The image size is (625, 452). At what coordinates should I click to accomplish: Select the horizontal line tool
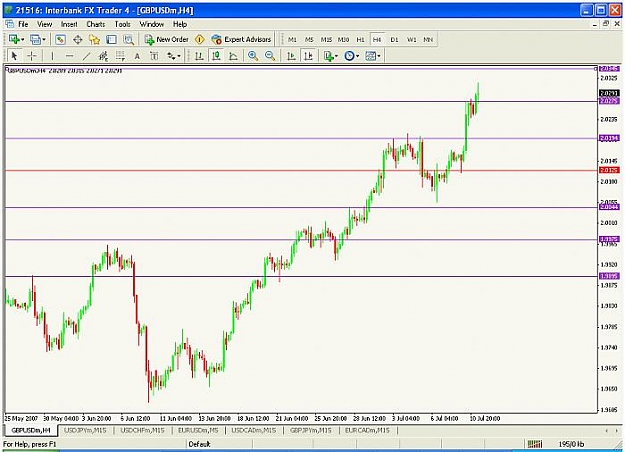[x=69, y=56]
